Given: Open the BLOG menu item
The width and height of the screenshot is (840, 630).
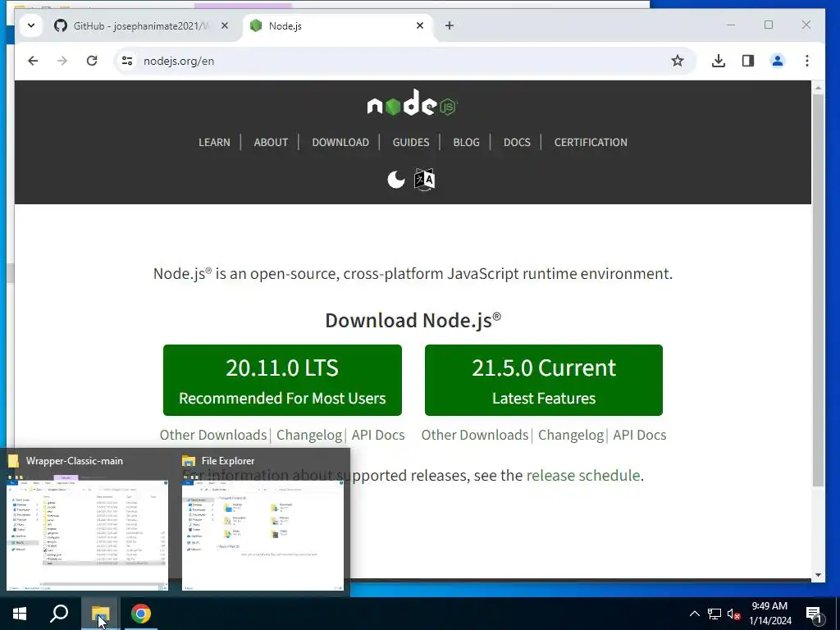Looking at the screenshot, I should coord(466,143).
